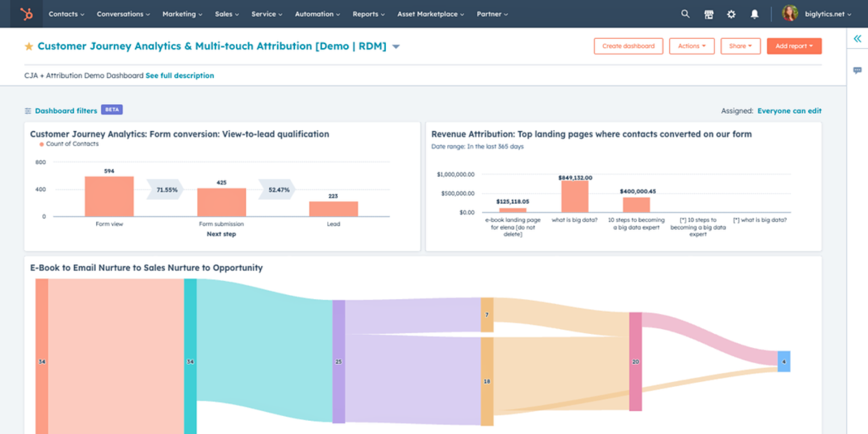Click the $849,132.00 revenue bar
Viewport: 868px width, 434px height.
click(575, 196)
